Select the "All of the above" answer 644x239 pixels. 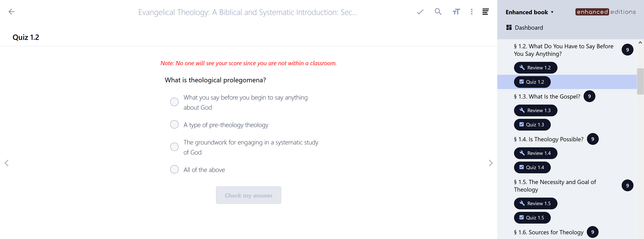pos(174,169)
